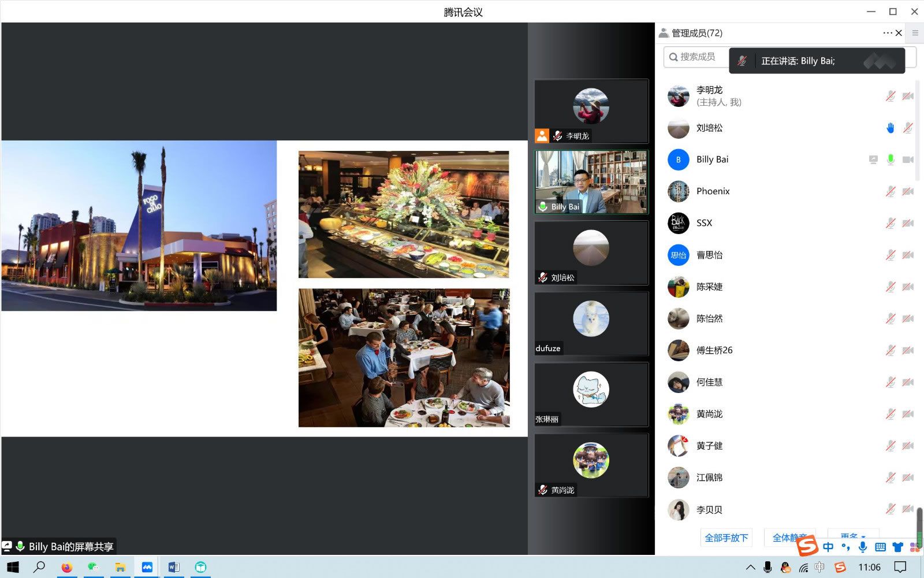Toggle 陈怡然's camera icon

click(x=908, y=318)
